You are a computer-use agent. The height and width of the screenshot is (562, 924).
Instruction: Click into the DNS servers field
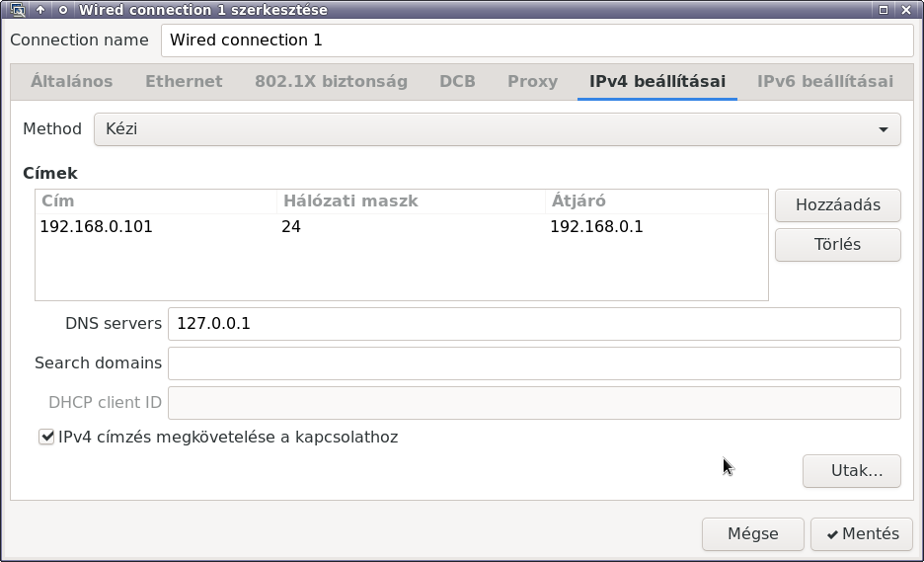click(534, 324)
